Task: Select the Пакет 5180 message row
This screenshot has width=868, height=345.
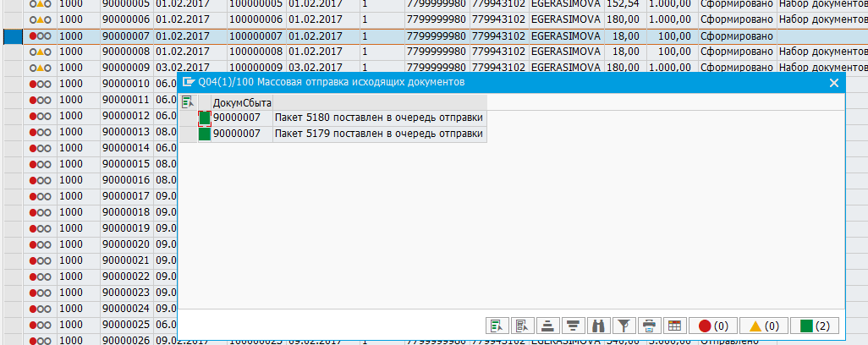Action: [378, 118]
